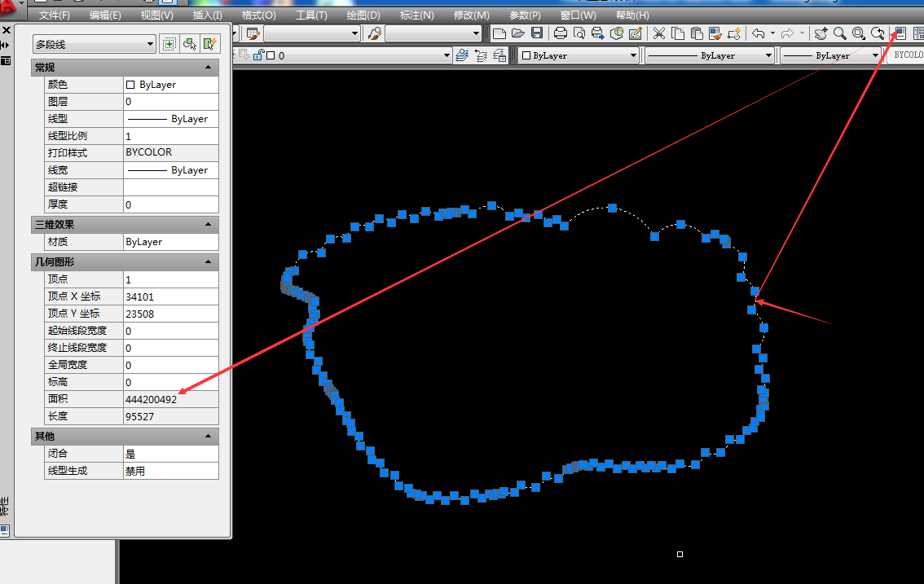Screen dimensions: 924x584
Task: Toggle auto-hide on the properties palette
Action: [6, 45]
